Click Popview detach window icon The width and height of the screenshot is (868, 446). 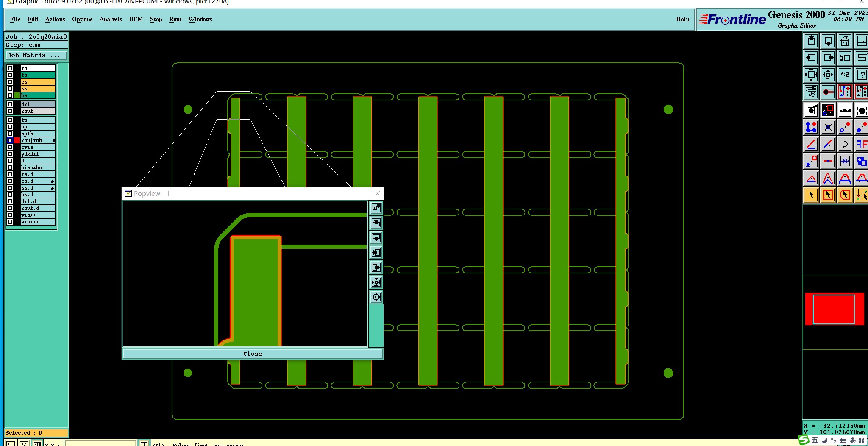(x=376, y=208)
